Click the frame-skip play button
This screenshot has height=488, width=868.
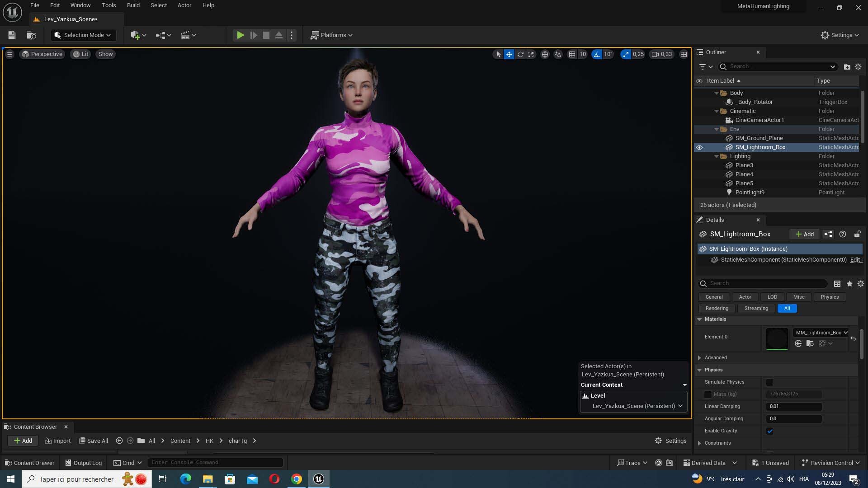(254, 35)
